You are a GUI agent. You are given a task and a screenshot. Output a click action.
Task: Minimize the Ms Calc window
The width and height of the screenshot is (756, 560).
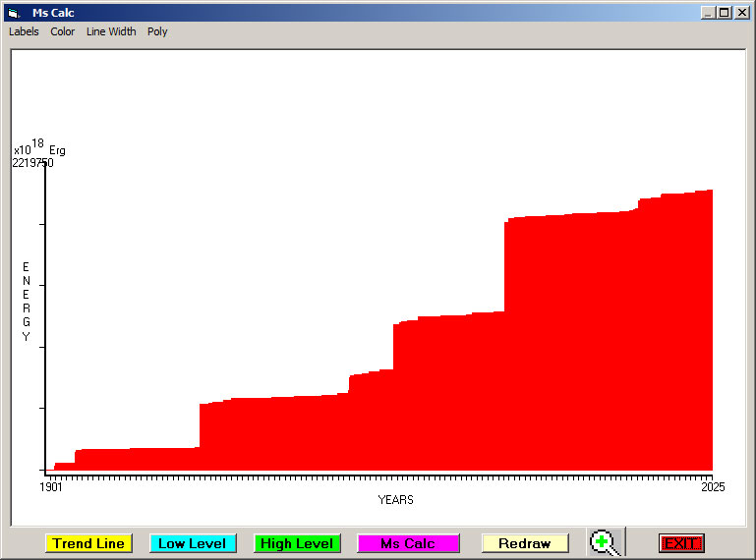click(x=708, y=13)
